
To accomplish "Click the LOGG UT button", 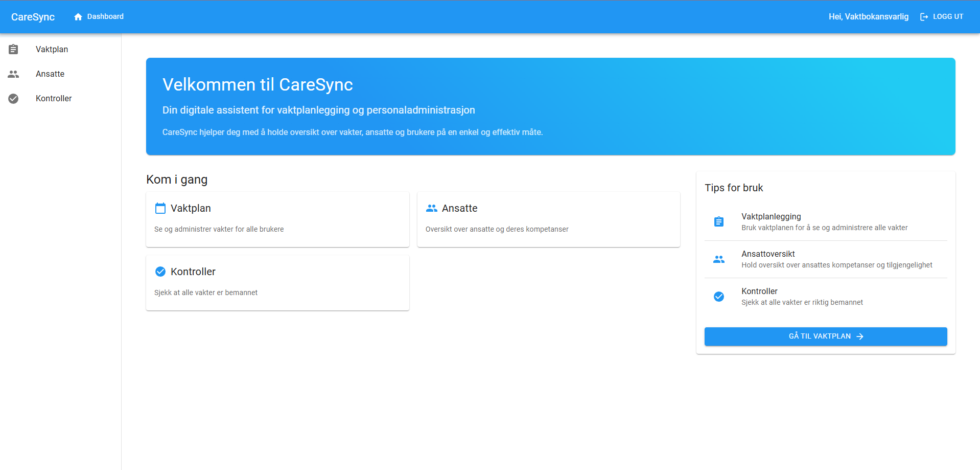I will 942,16.
